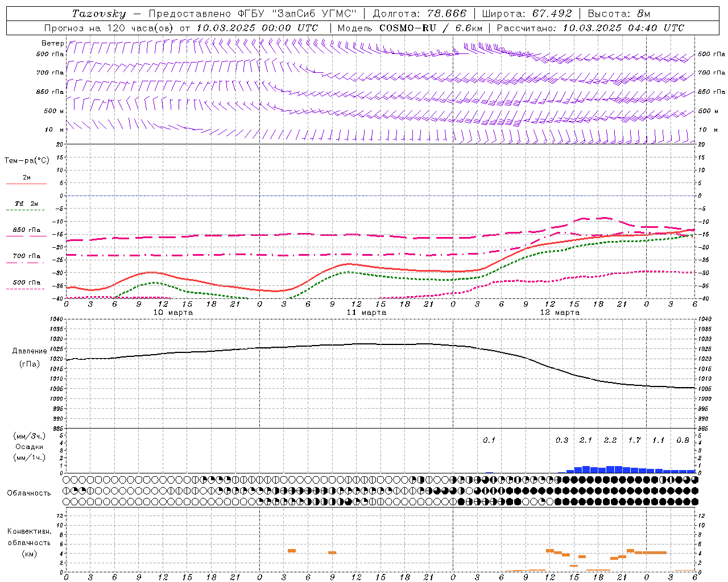Click the 'Давление' pressure panel label
This screenshot has width=728, height=582.
click(x=30, y=351)
